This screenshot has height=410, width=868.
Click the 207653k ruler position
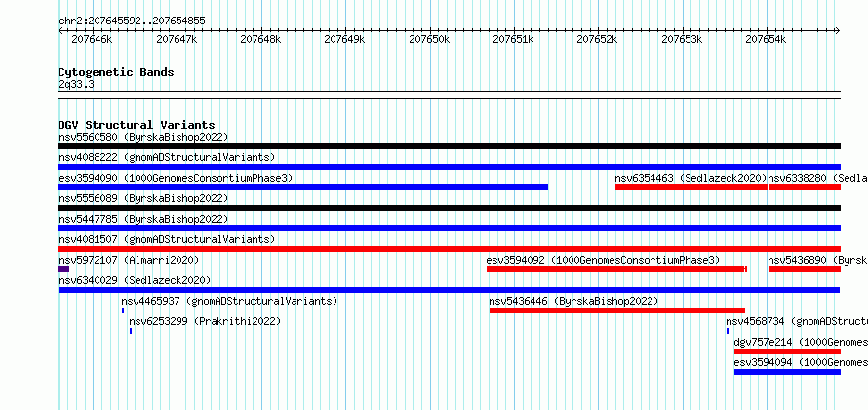682,39
